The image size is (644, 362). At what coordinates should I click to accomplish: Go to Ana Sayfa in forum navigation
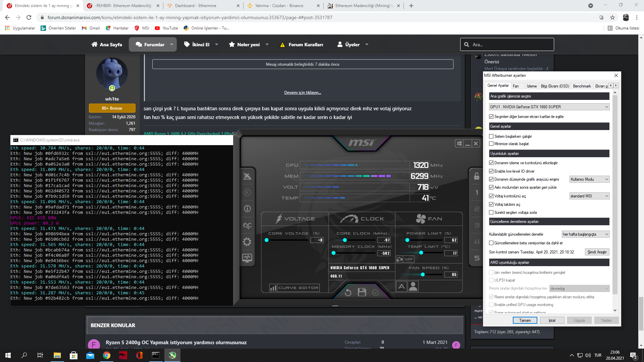coord(107,44)
